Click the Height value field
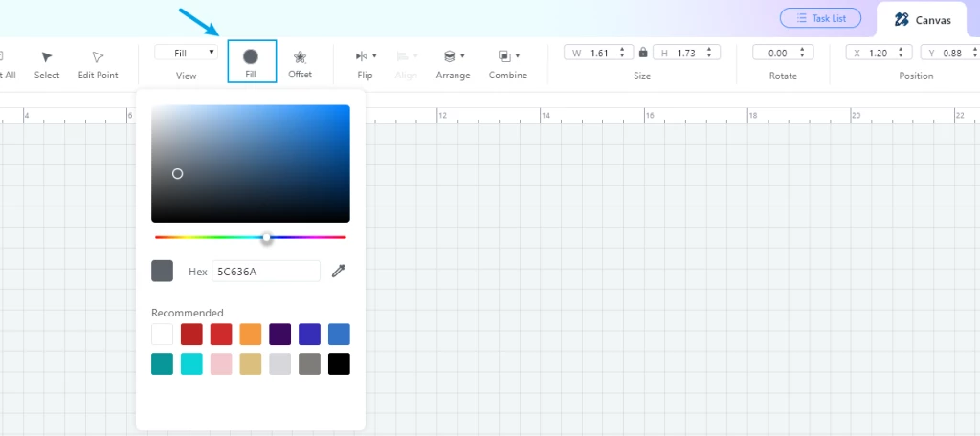 (686, 54)
